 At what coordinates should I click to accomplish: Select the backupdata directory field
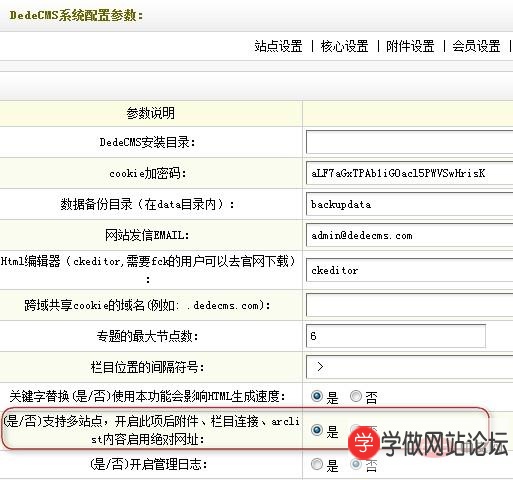coord(409,204)
